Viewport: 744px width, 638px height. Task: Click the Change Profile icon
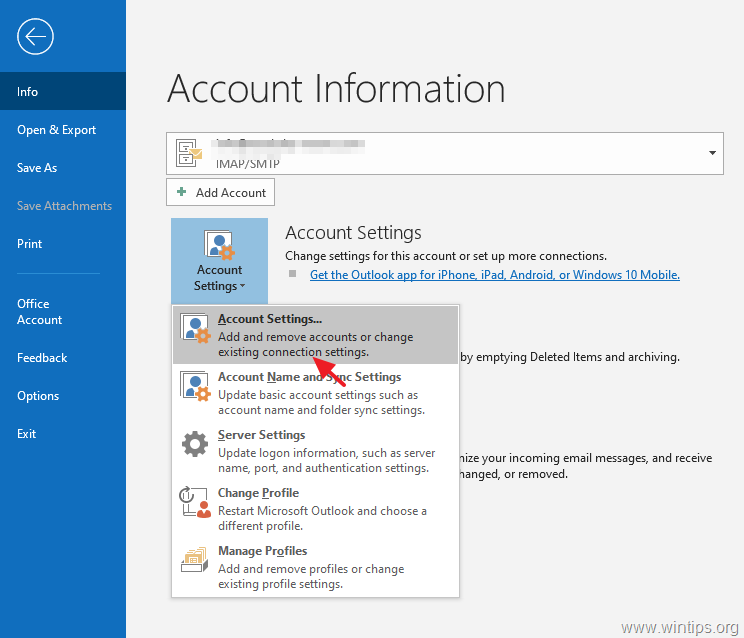click(195, 502)
